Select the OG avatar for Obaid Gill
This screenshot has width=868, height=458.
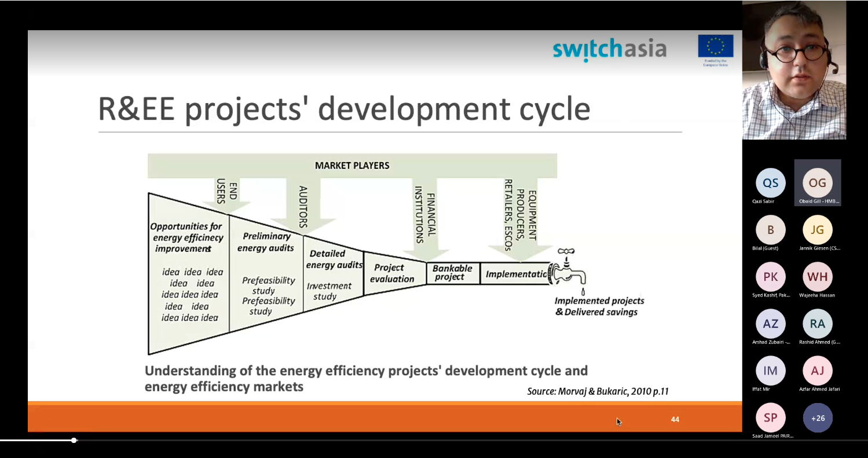tap(817, 183)
